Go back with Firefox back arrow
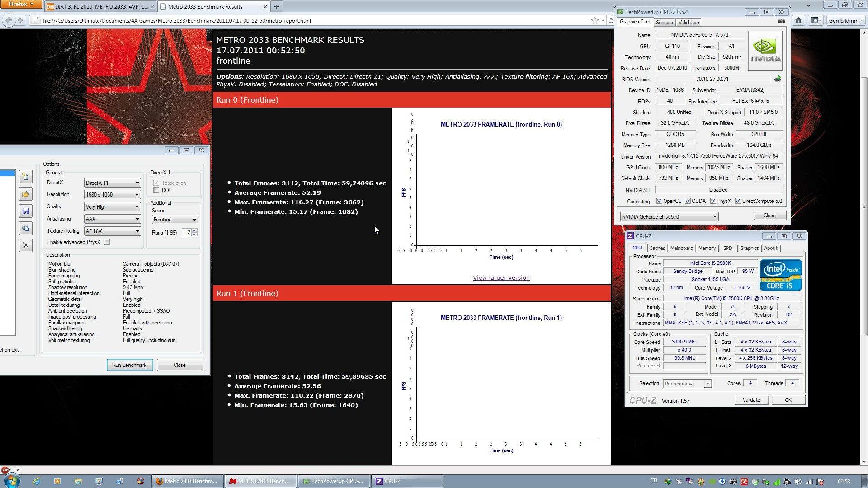 pyautogui.click(x=9, y=20)
